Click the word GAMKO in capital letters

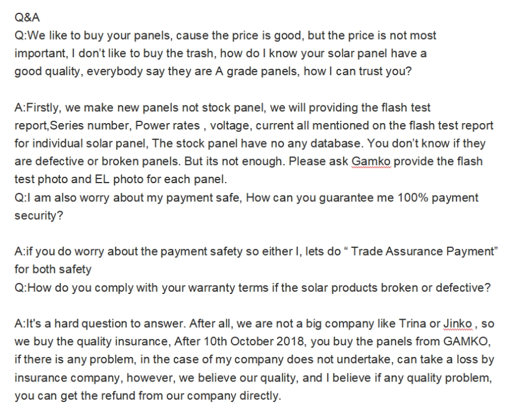pyautogui.click(x=467, y=342)
